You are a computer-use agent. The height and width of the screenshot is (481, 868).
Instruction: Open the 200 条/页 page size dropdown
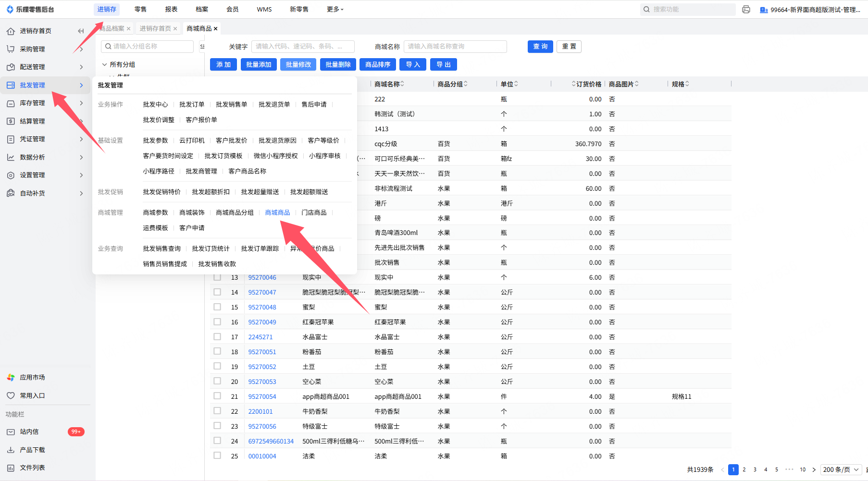841,469
